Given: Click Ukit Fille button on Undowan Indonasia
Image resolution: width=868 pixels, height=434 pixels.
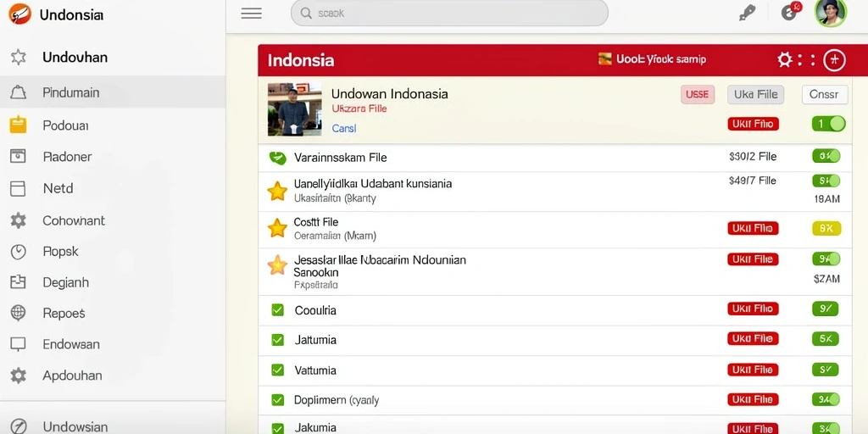Looking at the screenshot, I should [x=753, y=124].
